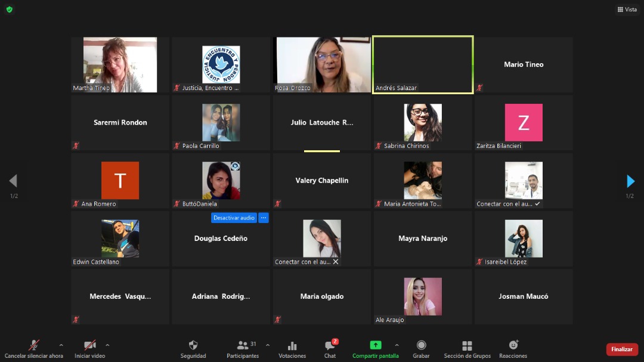Start camera with Iniciar video

pyautogui.click(x=90, y=349)
